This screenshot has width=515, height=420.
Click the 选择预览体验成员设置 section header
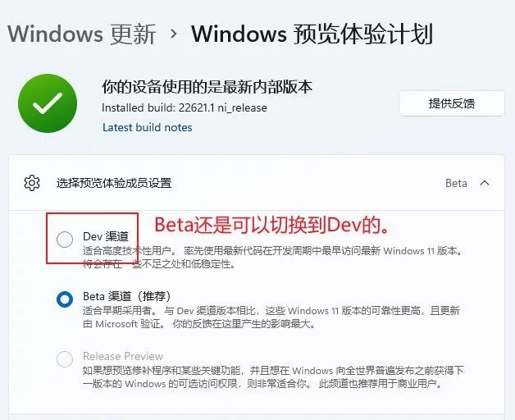(257, 183)
